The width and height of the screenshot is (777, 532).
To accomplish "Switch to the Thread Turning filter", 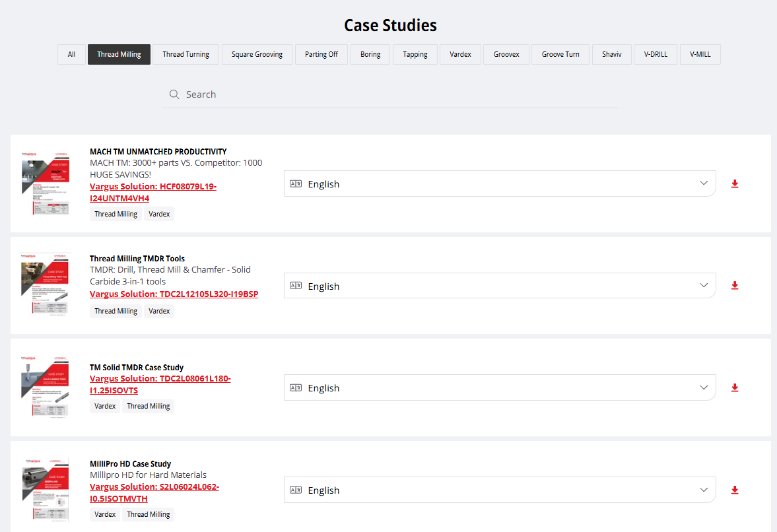I will [x=186, y=55].
